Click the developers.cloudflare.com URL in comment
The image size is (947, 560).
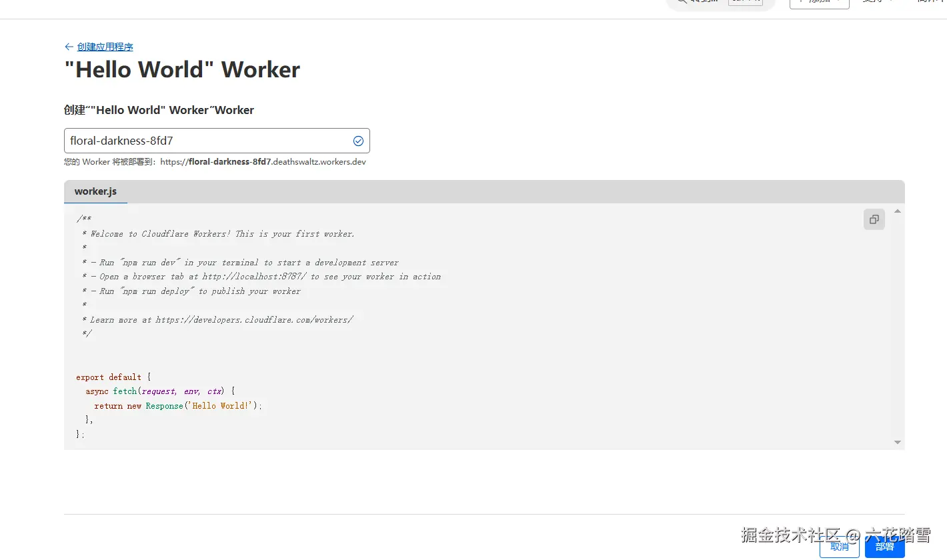point(254,320)
